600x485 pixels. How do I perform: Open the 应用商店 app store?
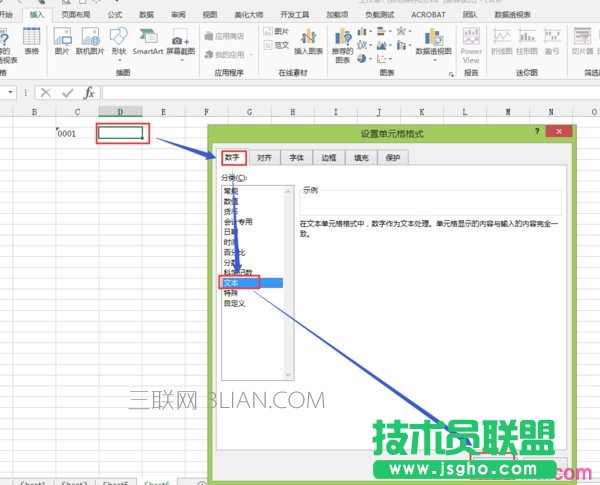[x=224, y=36]
